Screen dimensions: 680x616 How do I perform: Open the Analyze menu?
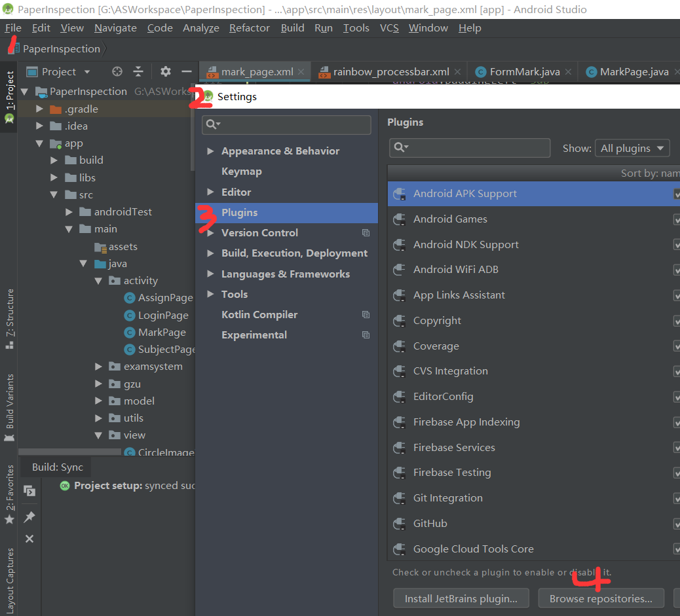[201, 28]
